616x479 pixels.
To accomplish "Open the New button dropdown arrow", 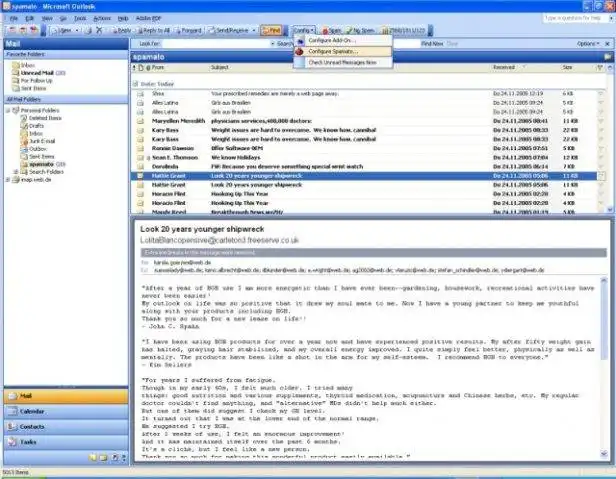I will (x=77, y=30).
